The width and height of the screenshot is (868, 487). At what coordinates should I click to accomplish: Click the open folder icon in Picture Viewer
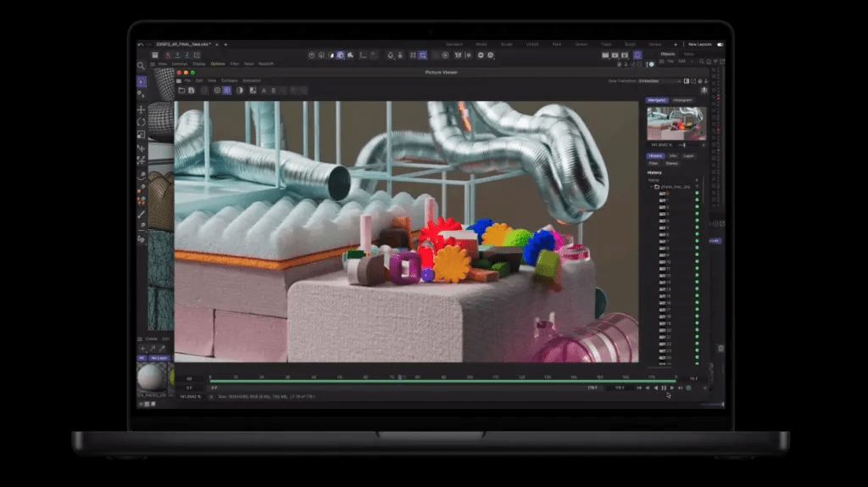coord(181,90)
